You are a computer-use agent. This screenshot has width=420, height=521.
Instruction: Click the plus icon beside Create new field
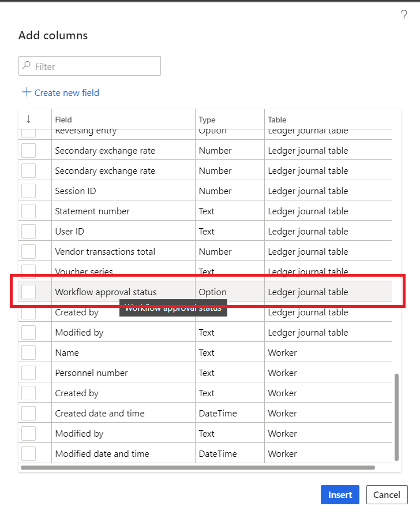[x=27, y=92]
